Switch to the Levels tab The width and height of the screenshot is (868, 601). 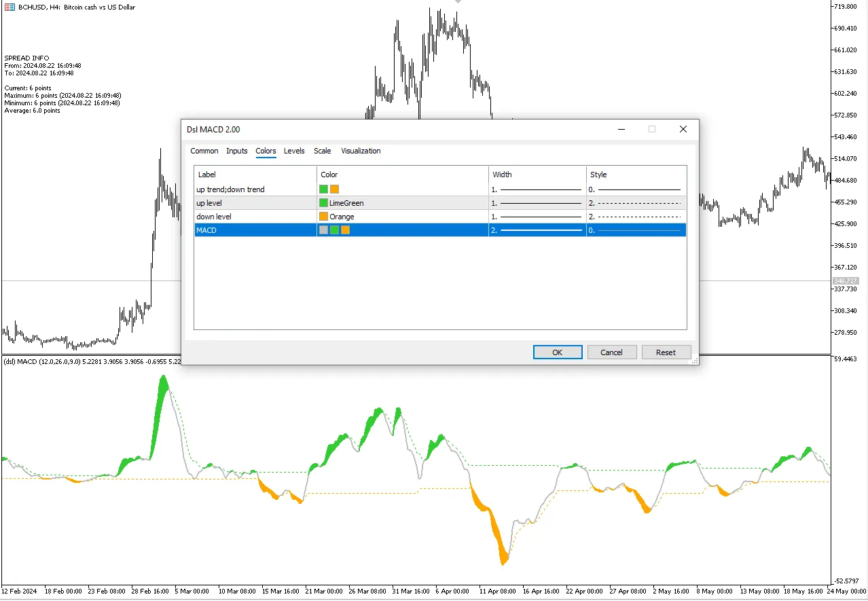(294, 151)
